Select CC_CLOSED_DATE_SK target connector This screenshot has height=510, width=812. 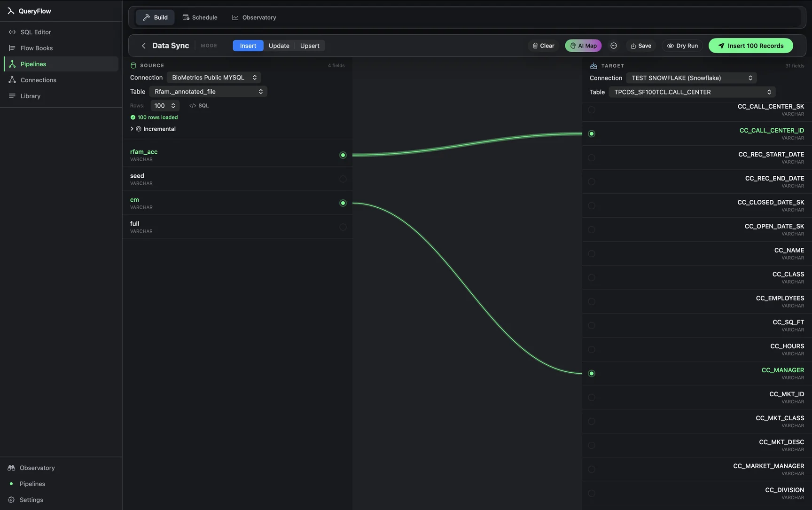[x=592, y=206]
